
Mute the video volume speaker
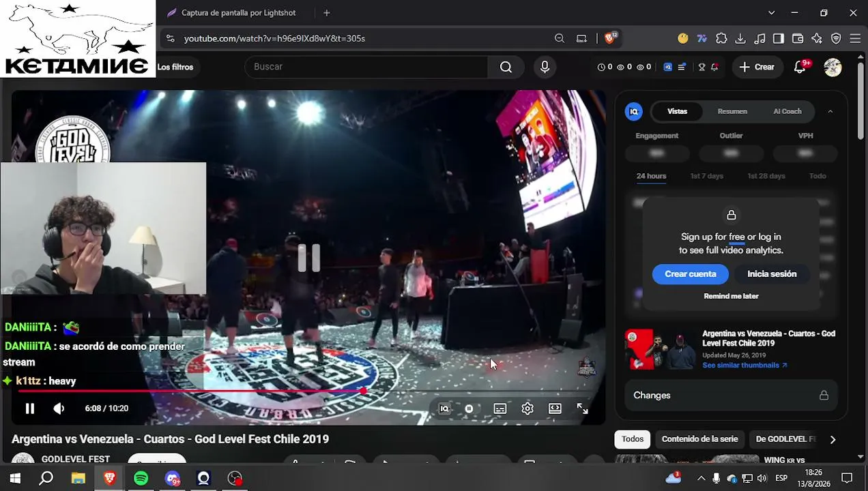[59, 408]
